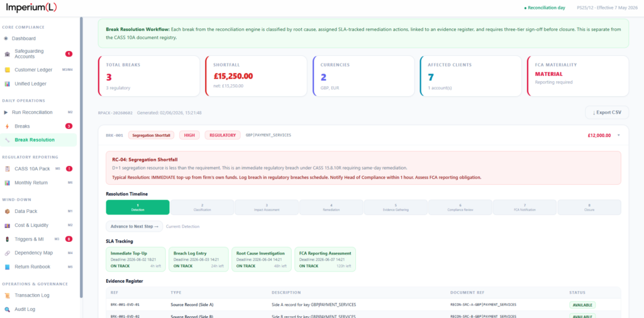Screen dimensions: 644x318
Task: Open the Dependency Map page
Action: point(34,253)
